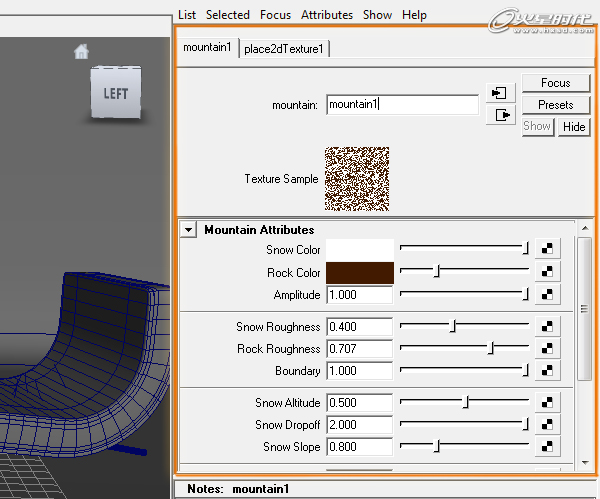Click the Boundary slider handle
The width and height of the screenshot is (600, 499).
click(526, 370)
